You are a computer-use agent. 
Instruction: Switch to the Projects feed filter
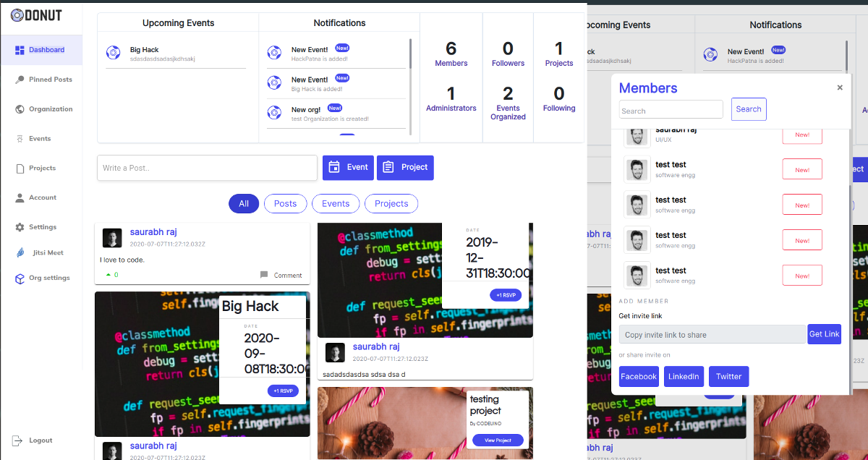391,204
